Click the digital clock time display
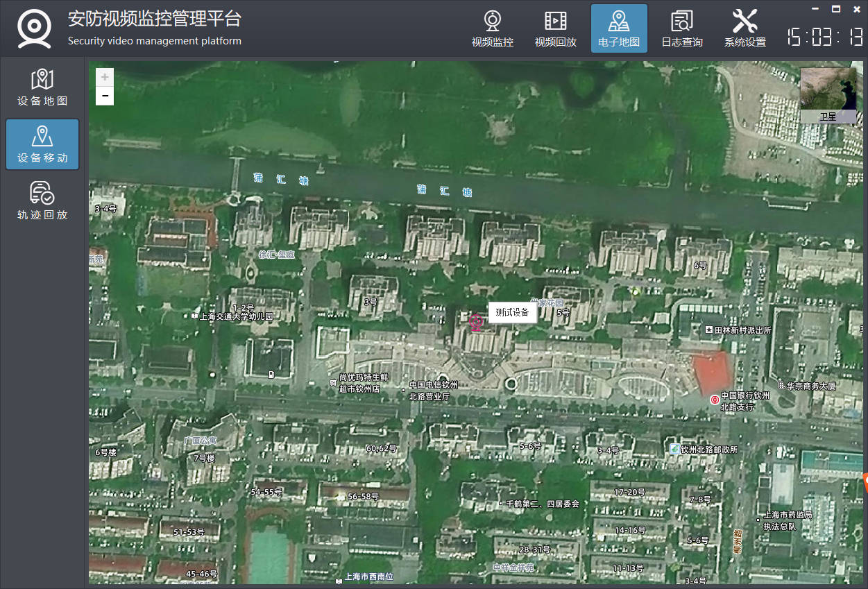This screenshot has height=589, width=868. pyautogui.click(x=824, y=37)
